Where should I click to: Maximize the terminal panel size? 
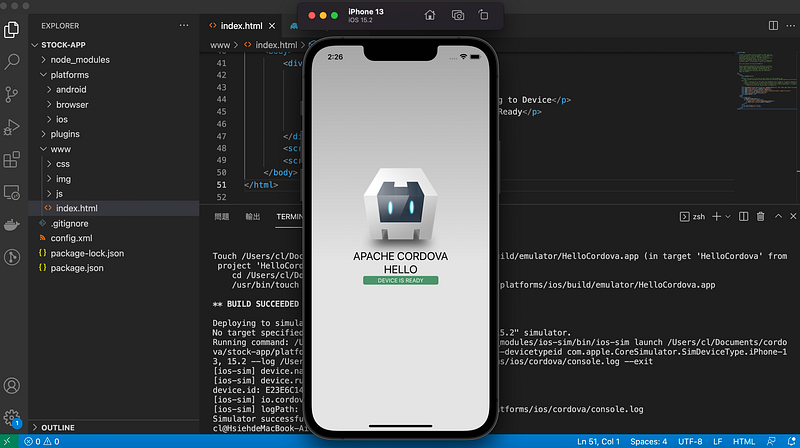778,216
